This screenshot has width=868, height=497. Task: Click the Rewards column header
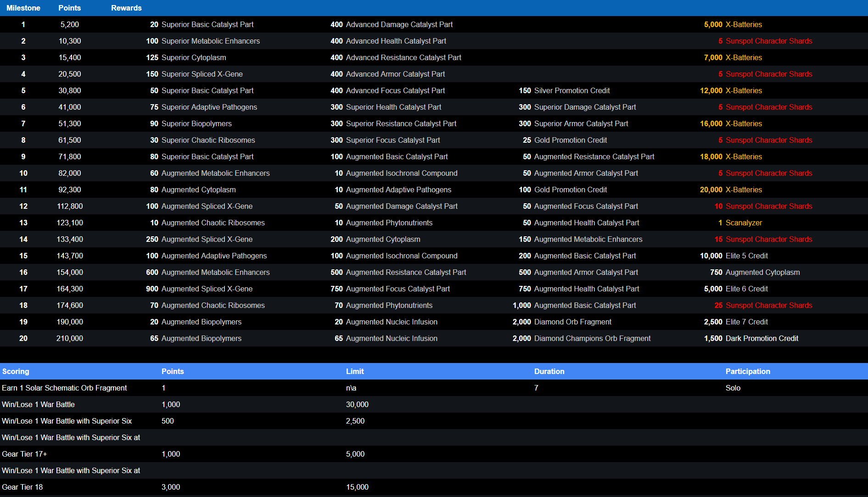tap(126, 8)
